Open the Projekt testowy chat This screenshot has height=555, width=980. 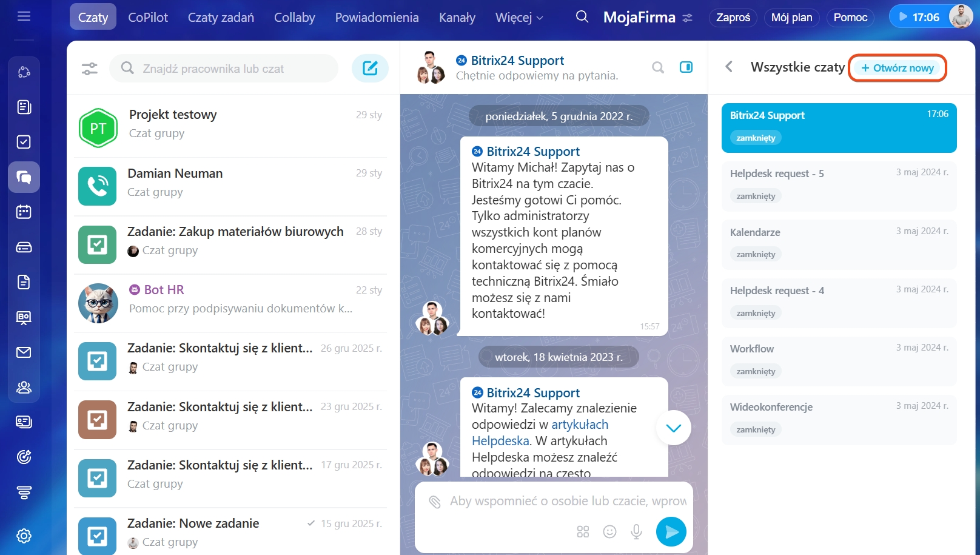(230, 127)
